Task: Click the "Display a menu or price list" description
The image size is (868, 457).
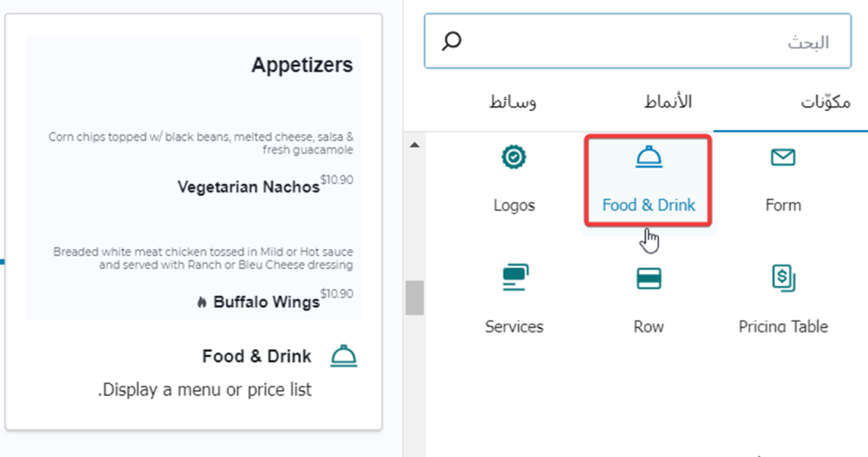Action: tap(205, 390)
